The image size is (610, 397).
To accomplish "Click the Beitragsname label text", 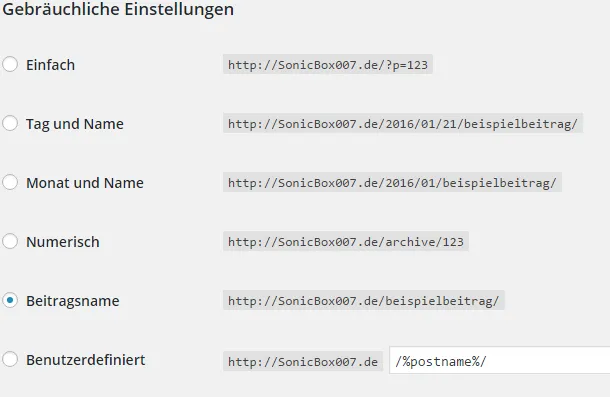I will point(73,301).
